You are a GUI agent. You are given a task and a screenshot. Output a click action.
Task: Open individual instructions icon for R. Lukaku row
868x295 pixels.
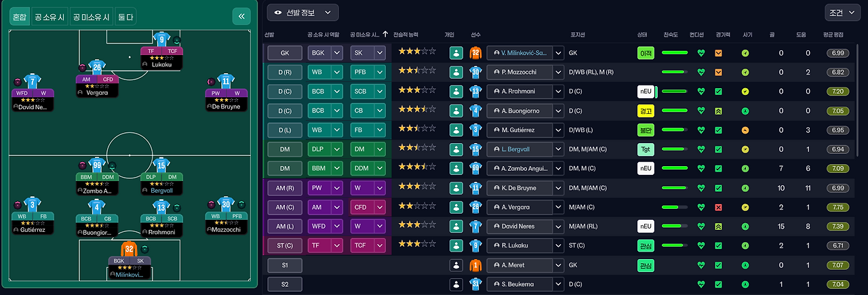pyautogui.click(x=456, y=245)
